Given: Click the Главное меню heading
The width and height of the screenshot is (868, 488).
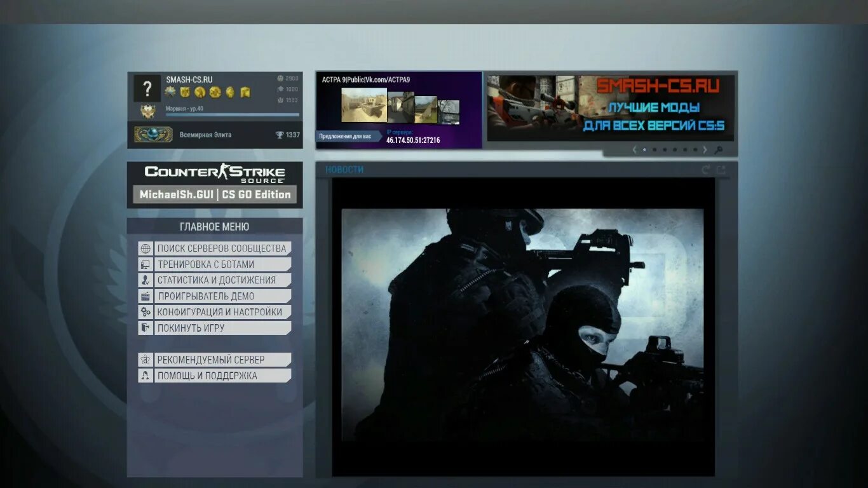Looking at the screenshot, I should [215, 227].
